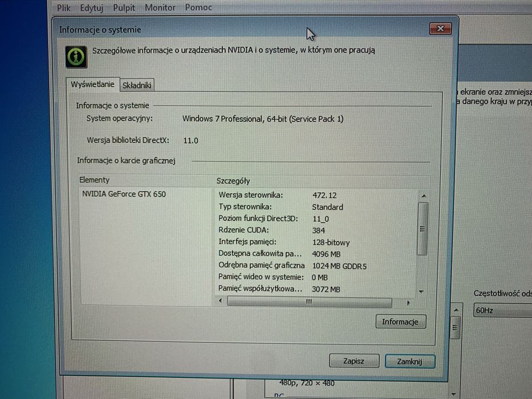
Task: Click the Typ sterownika row label
Action: (245, 206)
